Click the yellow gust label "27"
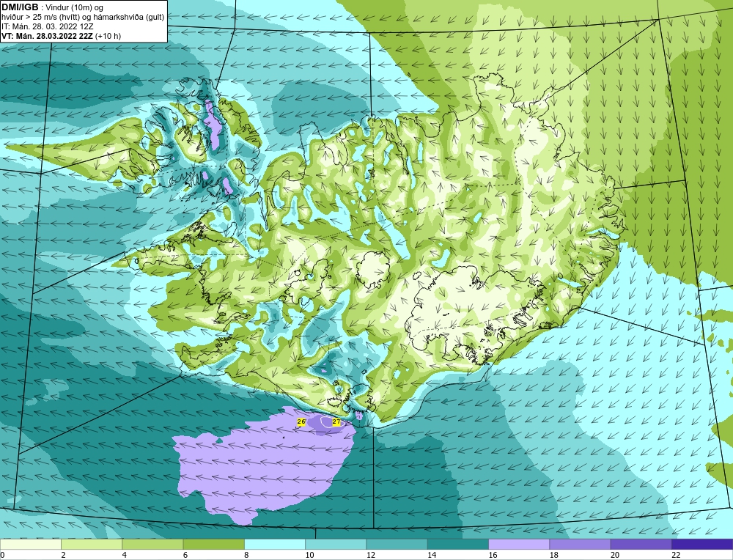 (336, 422)
